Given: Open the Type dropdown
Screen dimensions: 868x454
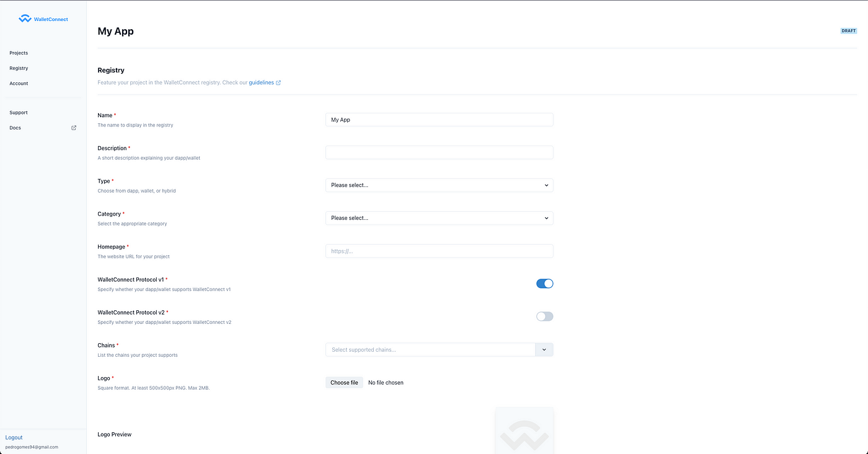Looking at the screenshot, I should coord(439,185).
